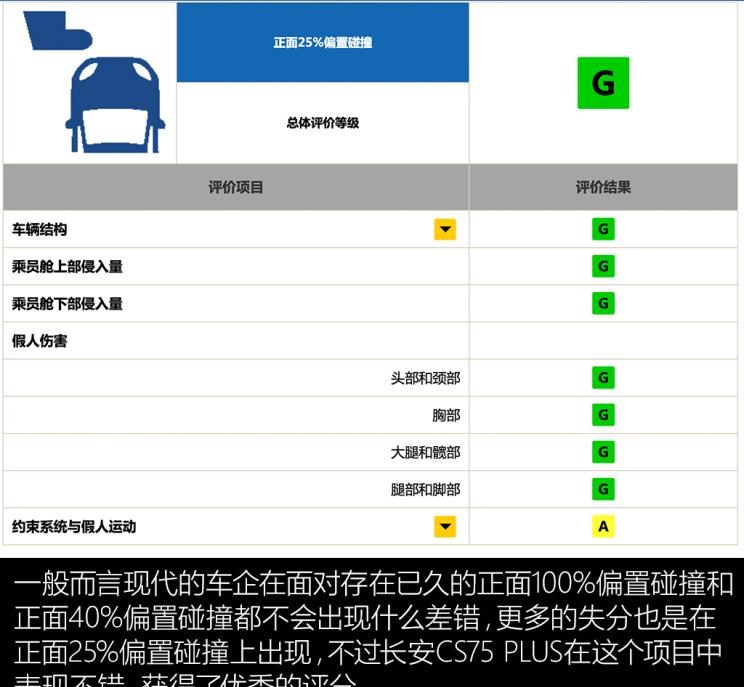744x687 pixels.
Task: Select the 乘员舱上部侵入量 row label
Action: 67,267
